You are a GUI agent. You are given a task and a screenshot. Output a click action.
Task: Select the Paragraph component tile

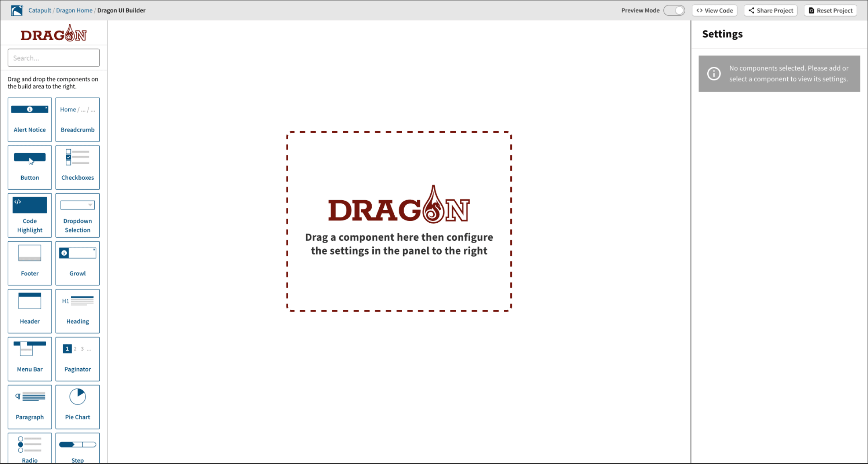[x=30, y=407]
